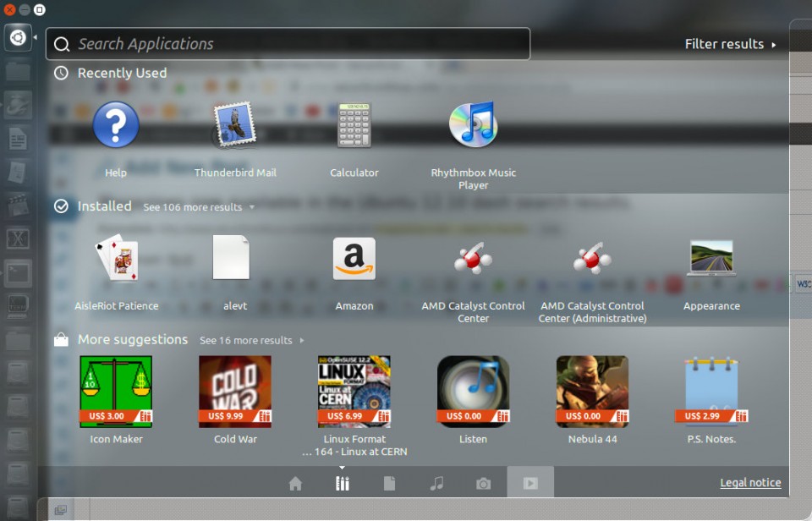The width and height of the screenshot is (812, 521).
Task: Launch the Amazon app
Action: pos(354,259)
